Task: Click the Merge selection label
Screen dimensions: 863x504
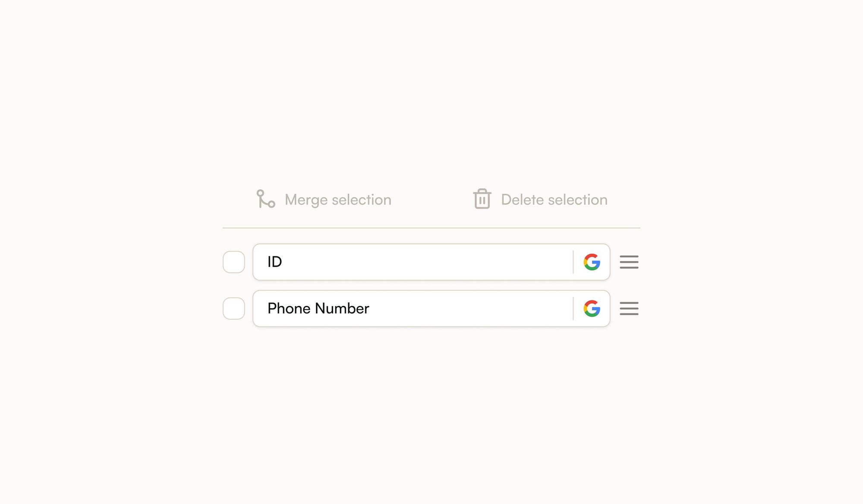Action: (x=338, y=200)
